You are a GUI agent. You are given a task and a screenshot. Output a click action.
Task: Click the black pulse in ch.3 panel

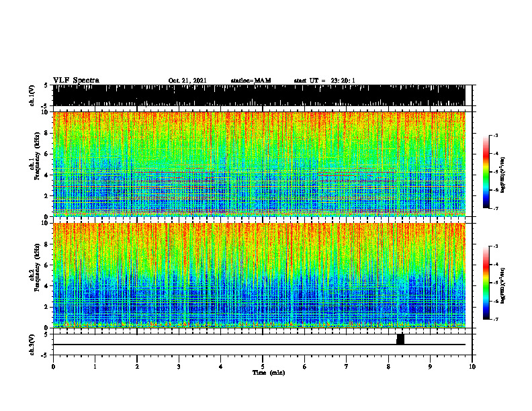click(400, 339)
